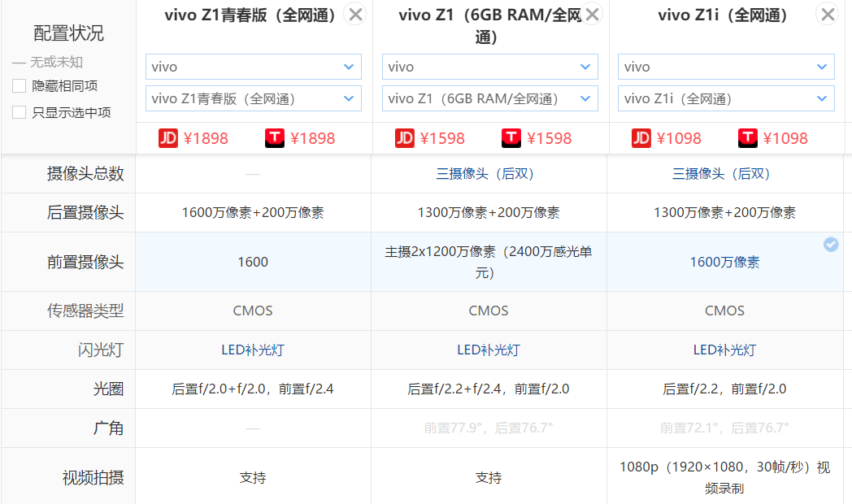Image resolution: width=852 pixels, height=504 pixels.
Task: Click the 无或未知 legend text
Action: click(x=56, y=63)
